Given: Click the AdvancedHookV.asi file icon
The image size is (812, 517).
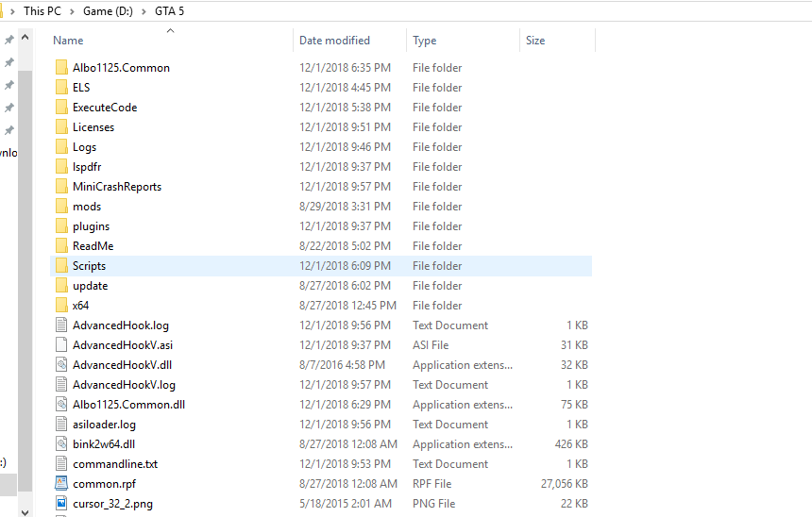Looking at the screenshot, I should pyautogui.click(x=61, y=344).
